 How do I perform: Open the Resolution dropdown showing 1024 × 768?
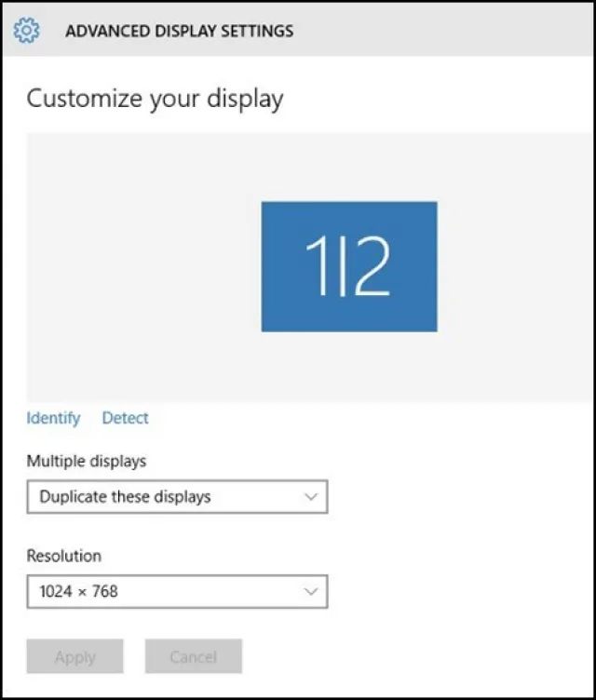[x=177, y=591]
